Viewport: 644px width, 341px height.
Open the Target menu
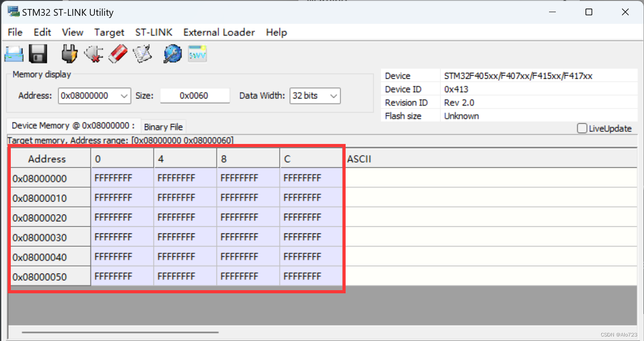click(109, 32)
